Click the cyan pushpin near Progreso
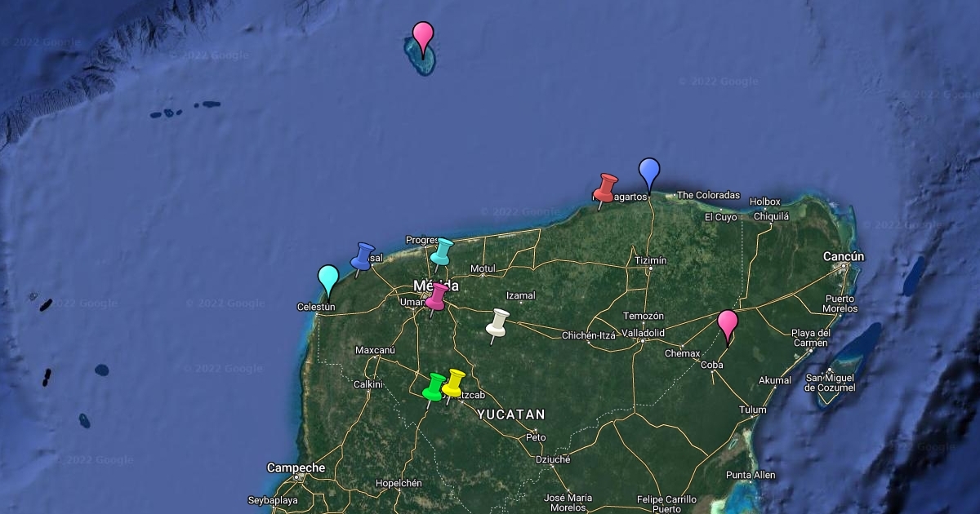This screenshot has width=980, height=514. pyautogui.click(x=442, y=251)
